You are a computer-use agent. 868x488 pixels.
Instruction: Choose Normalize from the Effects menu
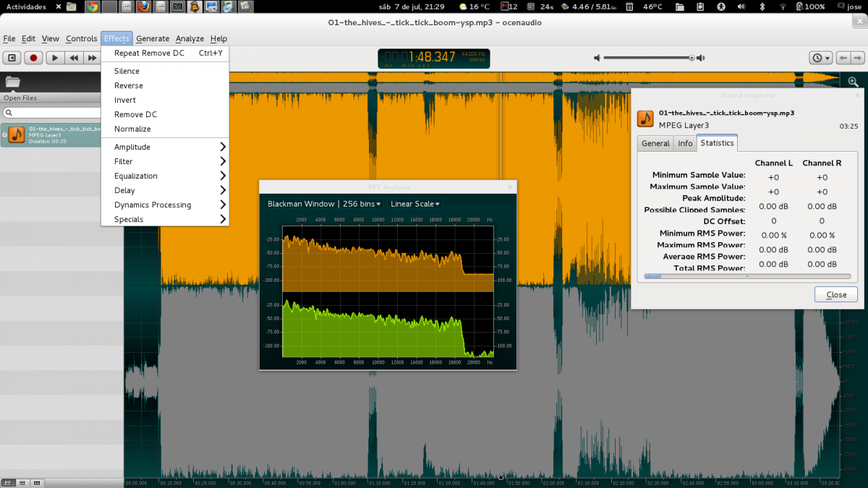click(x=132, y=129)
